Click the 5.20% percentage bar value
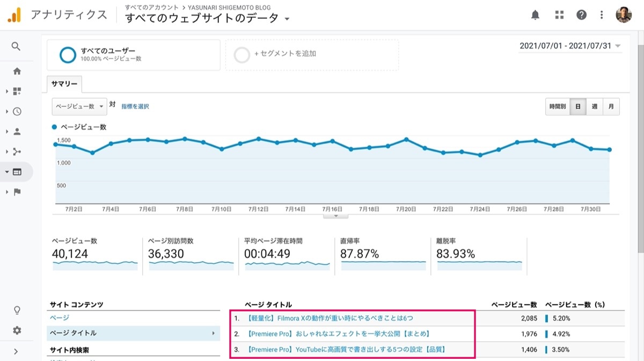Screen dimensions: 644x361 (561, 318)
